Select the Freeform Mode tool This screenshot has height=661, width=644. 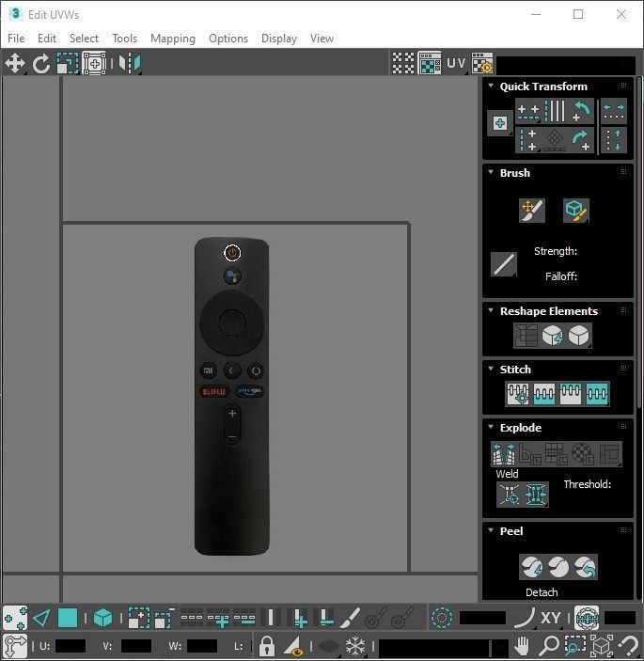point(94,64)
